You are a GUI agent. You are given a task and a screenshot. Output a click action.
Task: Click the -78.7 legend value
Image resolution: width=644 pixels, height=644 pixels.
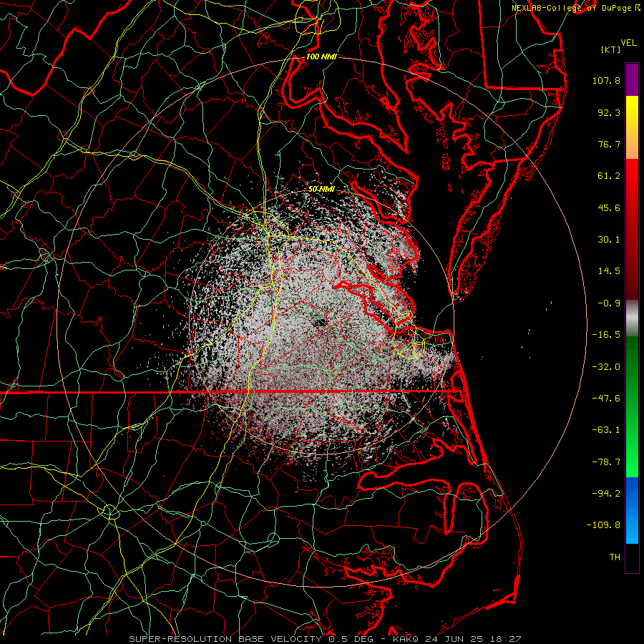606,462
